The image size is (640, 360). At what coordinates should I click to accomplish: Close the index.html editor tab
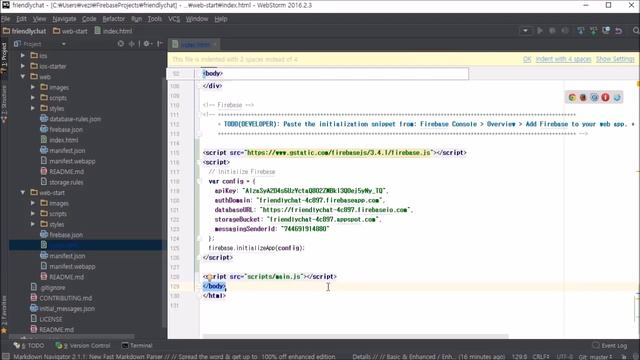coord(215,44)
